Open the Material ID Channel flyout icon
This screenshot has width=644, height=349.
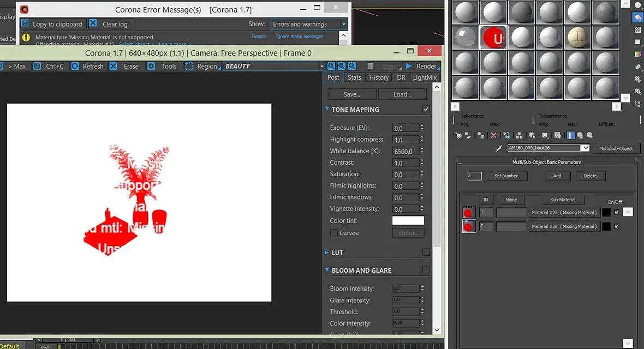click(x=545, y=135)
